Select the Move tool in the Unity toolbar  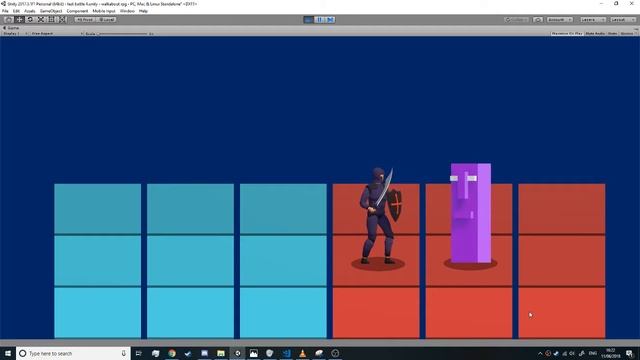click(19, 20)
